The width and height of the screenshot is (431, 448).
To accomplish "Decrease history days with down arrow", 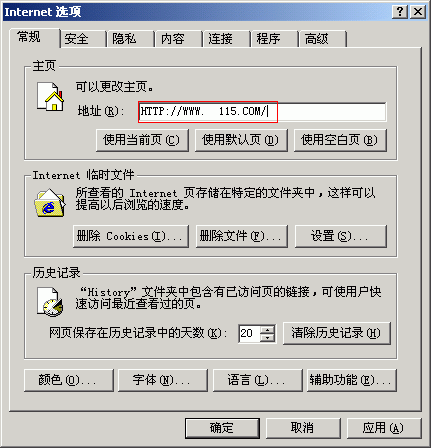I will coord(268,338).
